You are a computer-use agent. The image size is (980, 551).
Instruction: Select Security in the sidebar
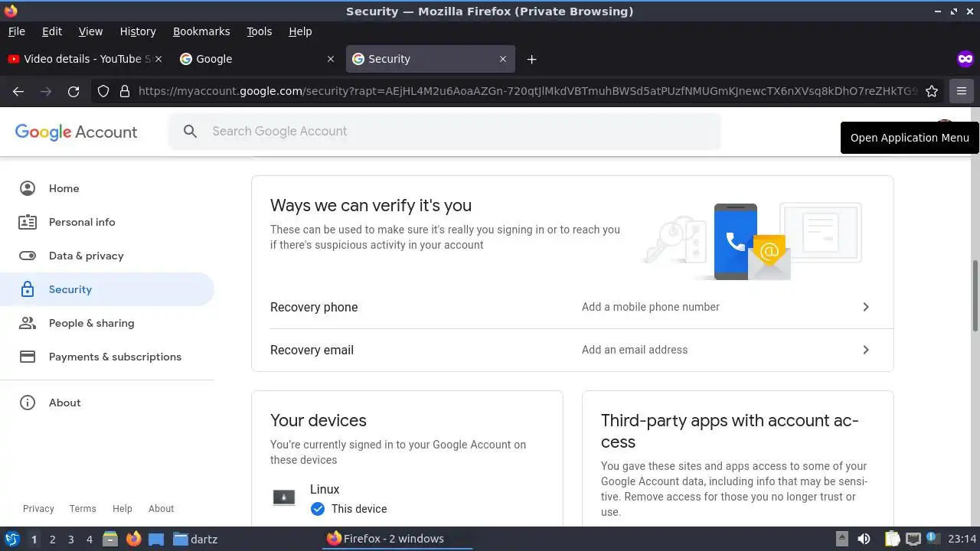(x=107, y=289)
